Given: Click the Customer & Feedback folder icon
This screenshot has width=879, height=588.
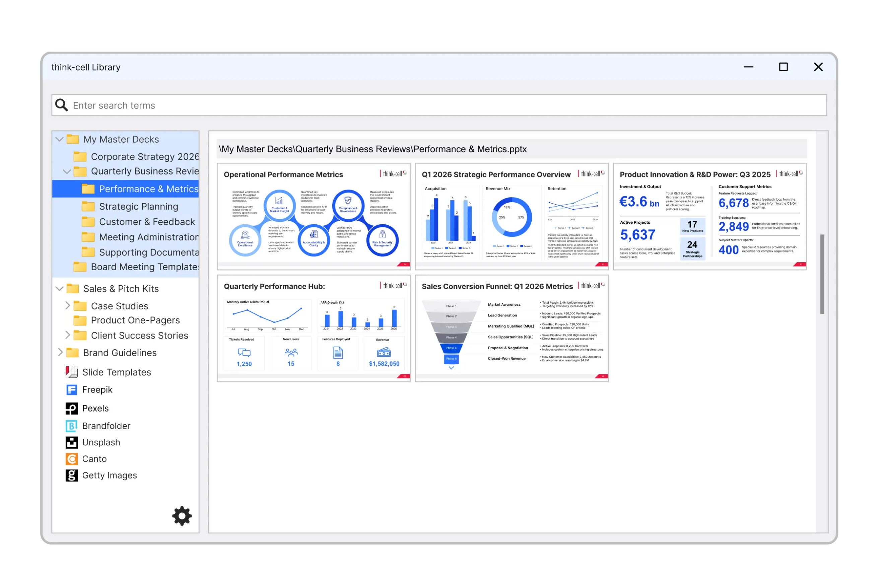Looking at the screenshot, I should pos(88,222).
